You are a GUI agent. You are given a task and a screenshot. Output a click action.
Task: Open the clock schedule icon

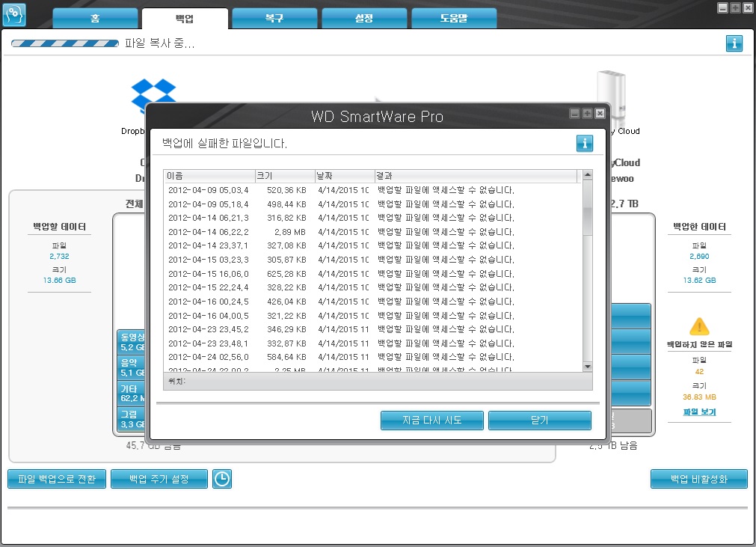(222, 479)
